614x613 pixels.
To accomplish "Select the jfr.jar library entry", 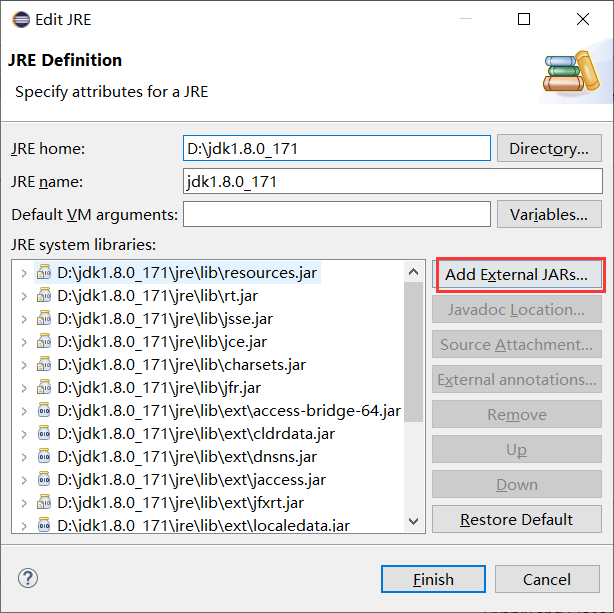I will [157, 387].
